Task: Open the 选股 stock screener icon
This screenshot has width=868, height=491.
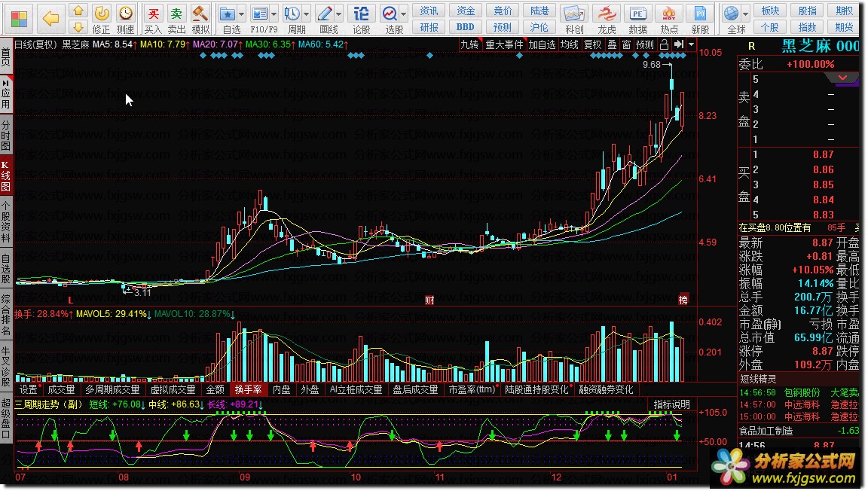Action: [x=390, y=14]
